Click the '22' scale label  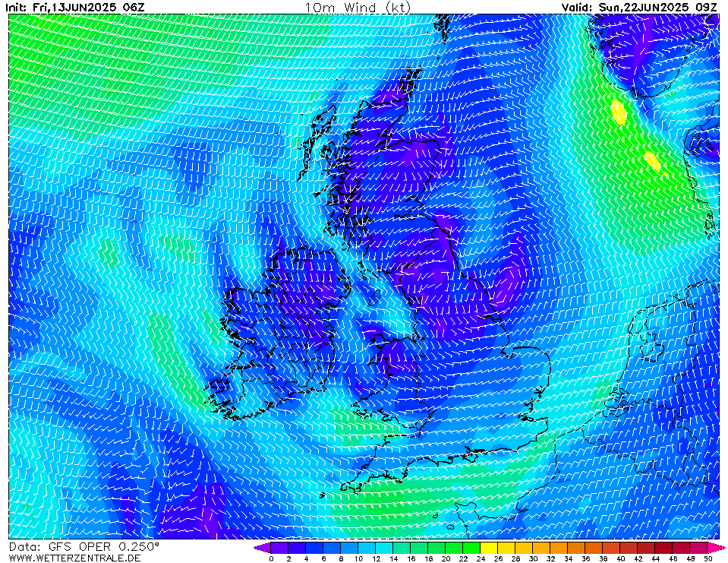463,558
